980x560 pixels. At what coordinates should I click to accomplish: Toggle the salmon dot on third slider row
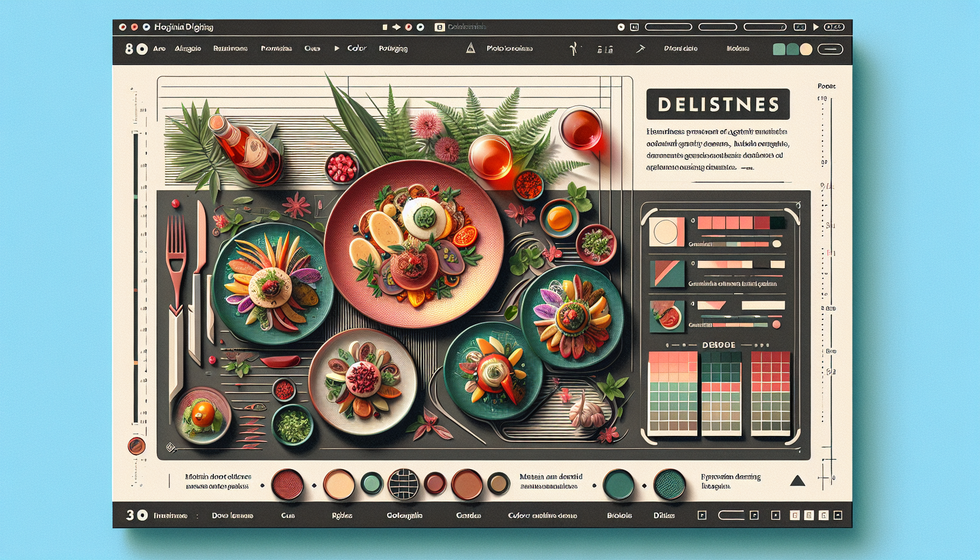tap(776, 325)
